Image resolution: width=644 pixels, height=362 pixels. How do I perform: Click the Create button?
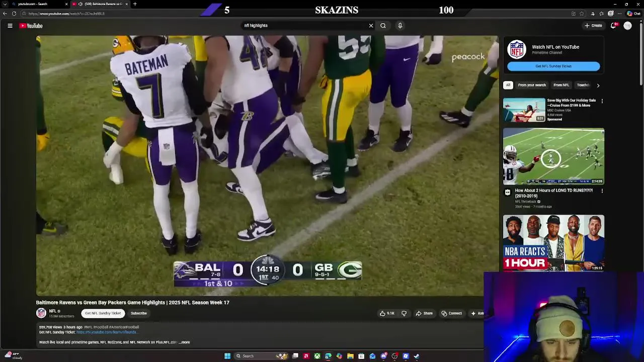593,26
